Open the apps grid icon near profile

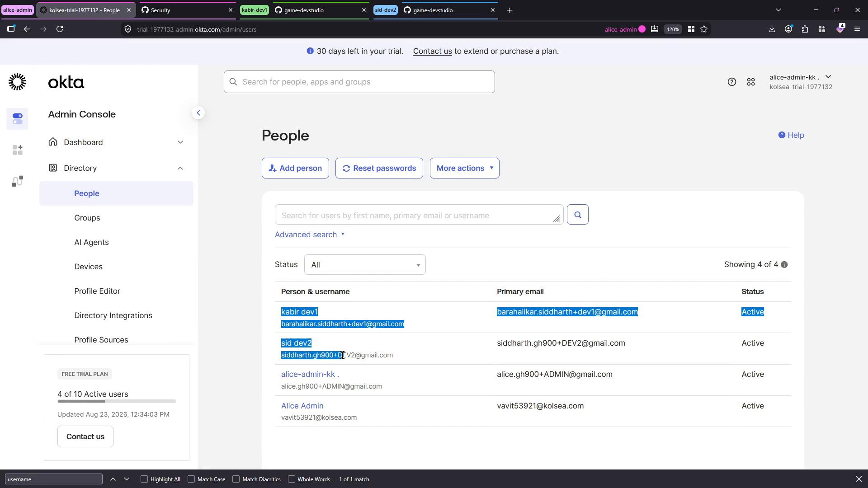[x=751, y=82]
